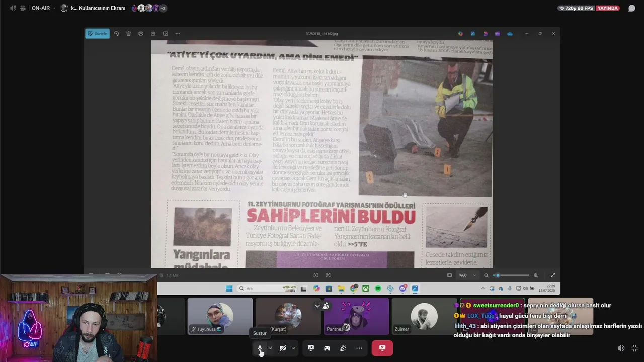Screen dimensions: 644x362
Task: Open Chrome from the taskbar
Action: pos(354,288)
